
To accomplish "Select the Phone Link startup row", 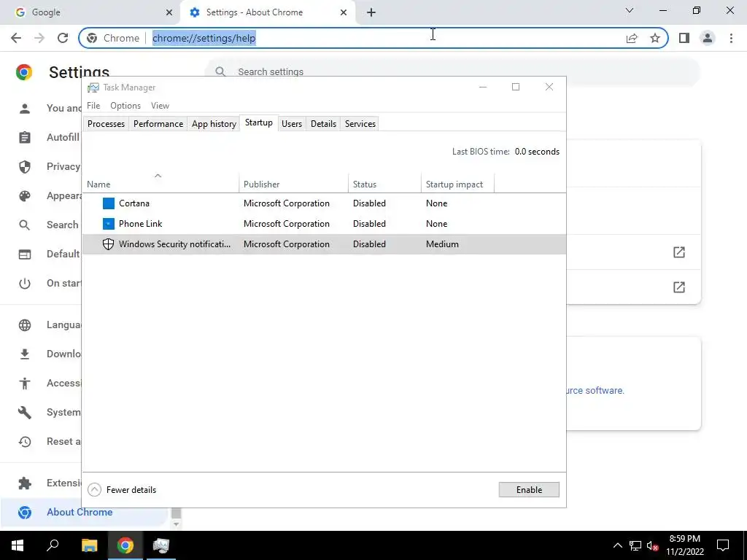I will click(324, 224).
